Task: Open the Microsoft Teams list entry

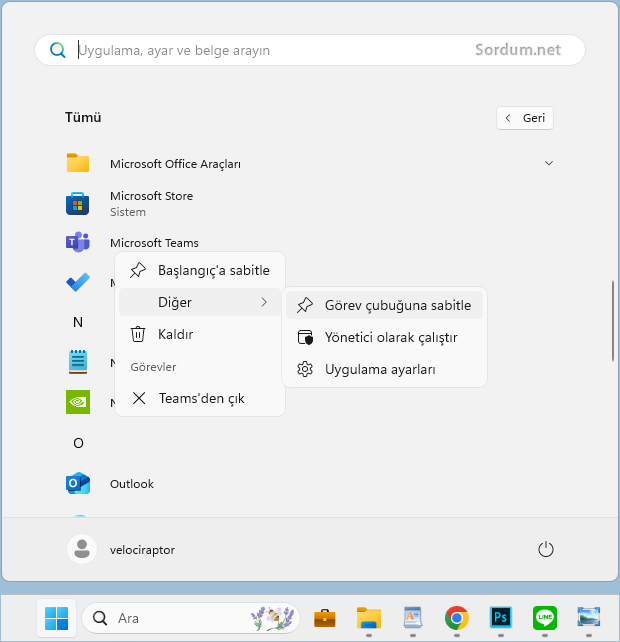Action: (x=154, y=243)
